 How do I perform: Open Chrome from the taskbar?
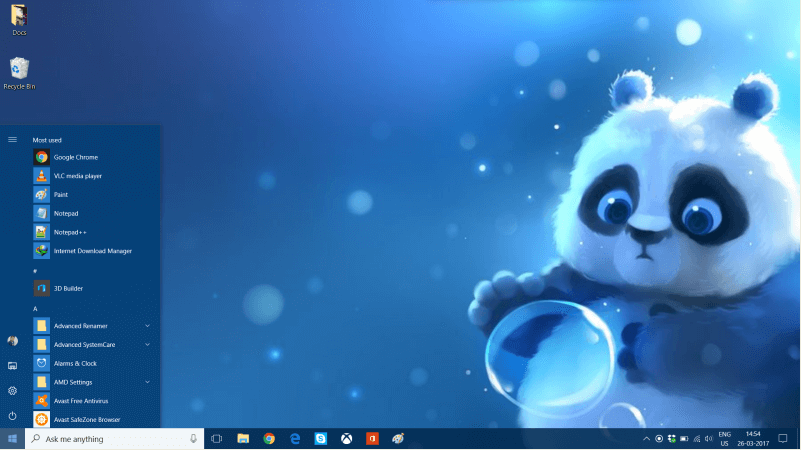tap(269, 439)
